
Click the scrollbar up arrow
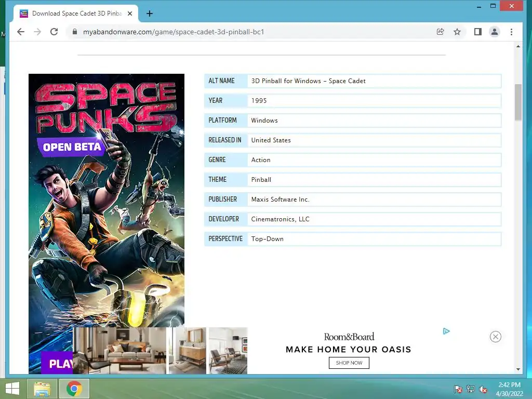click(518, 46)
